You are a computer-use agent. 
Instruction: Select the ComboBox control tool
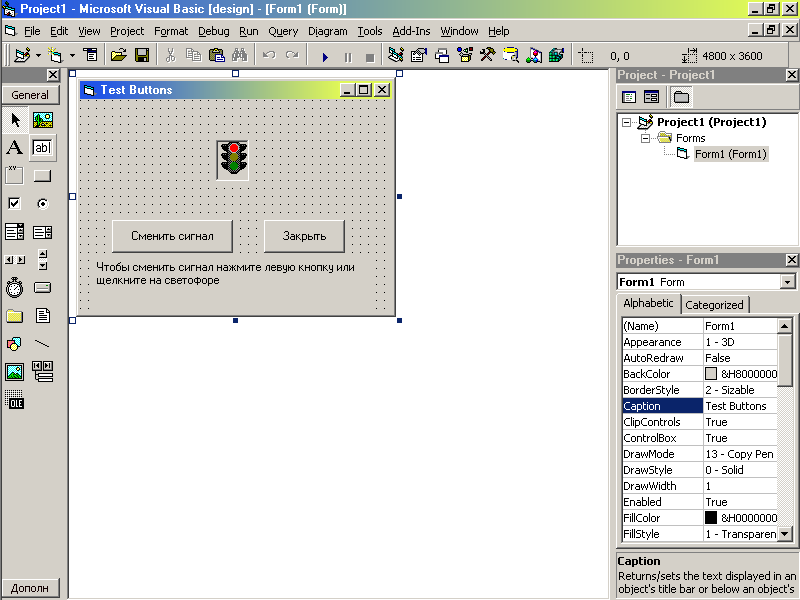pyautogui.click(x=15, y=232)
